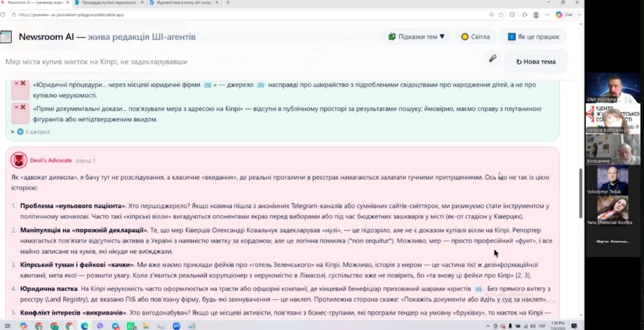This screenshot has width=644, height=330.
Task: Click the Devil's Advocate avatar icon
Action: [x=19, y=160]
